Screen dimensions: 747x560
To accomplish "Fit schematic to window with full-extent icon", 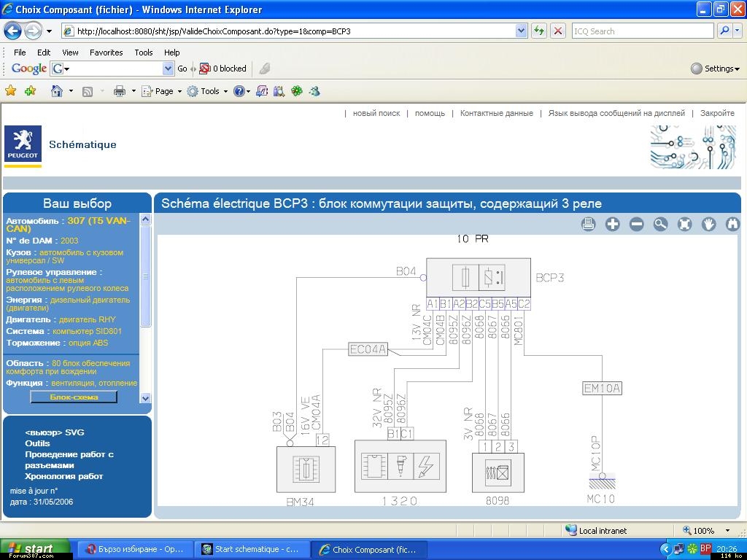I will point(684,224).
